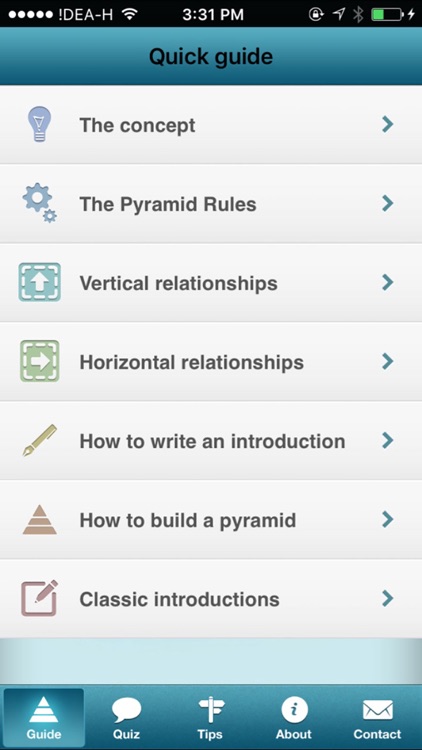Expand The concept chevron arrow
Viewport: 422px width, 750px height.
tap(388, 124)
